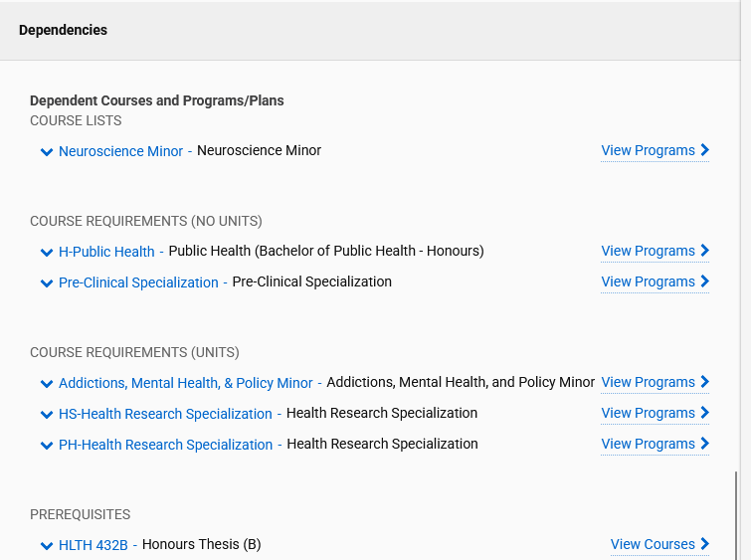Expand the H-Public Health chevron
Screen dimensions: 751x560
point(46,253)
